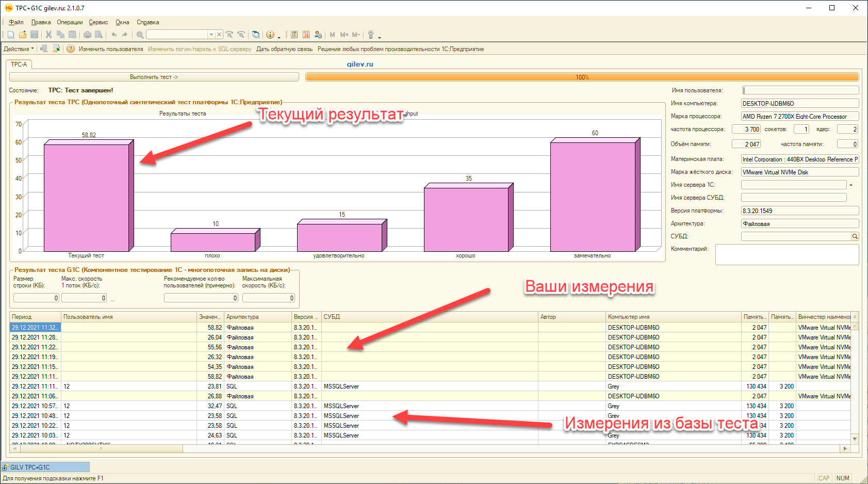868x484 pixels.
Task: Click the gilev.ru link
Action: click(x=359, y=64)
